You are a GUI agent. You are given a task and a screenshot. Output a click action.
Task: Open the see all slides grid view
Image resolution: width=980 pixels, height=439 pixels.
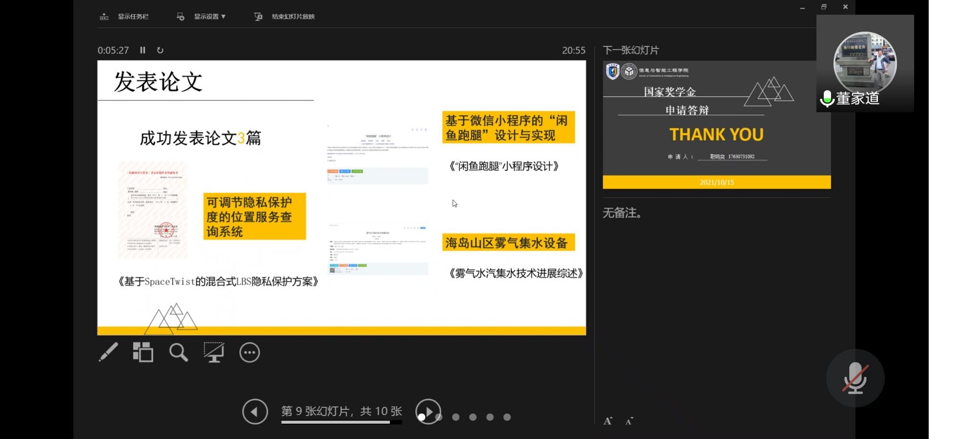(x=143, y=352)
